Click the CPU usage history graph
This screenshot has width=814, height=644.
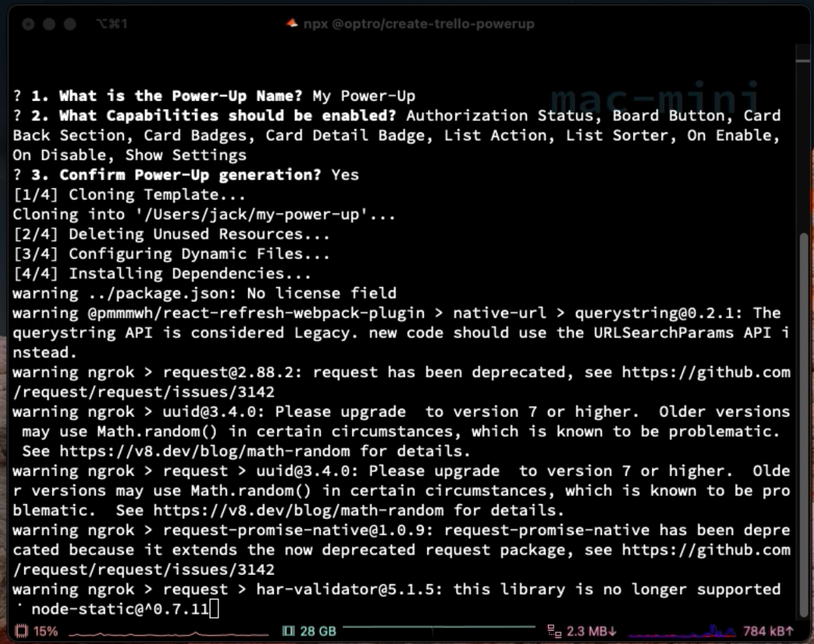[169, 634]
